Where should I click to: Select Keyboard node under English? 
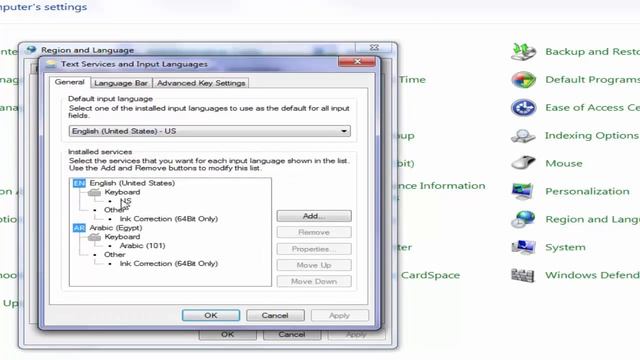[x=122, y=192]
